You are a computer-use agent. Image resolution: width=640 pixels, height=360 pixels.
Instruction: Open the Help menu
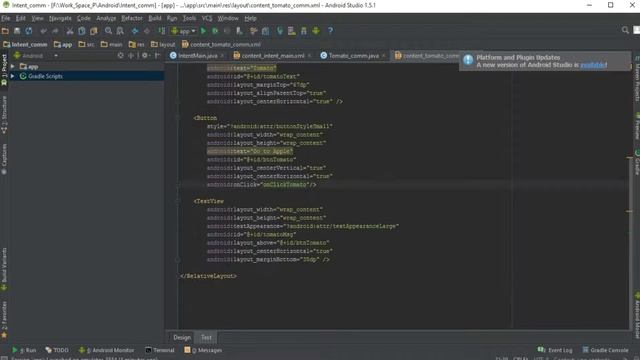(x=250, y=18)
